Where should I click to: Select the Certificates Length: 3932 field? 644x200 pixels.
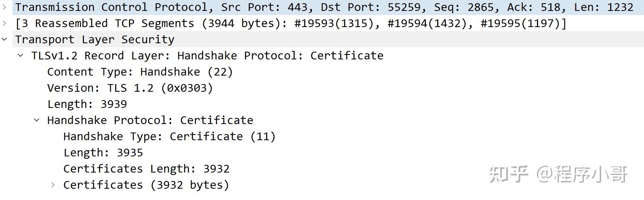click(146, 168)
